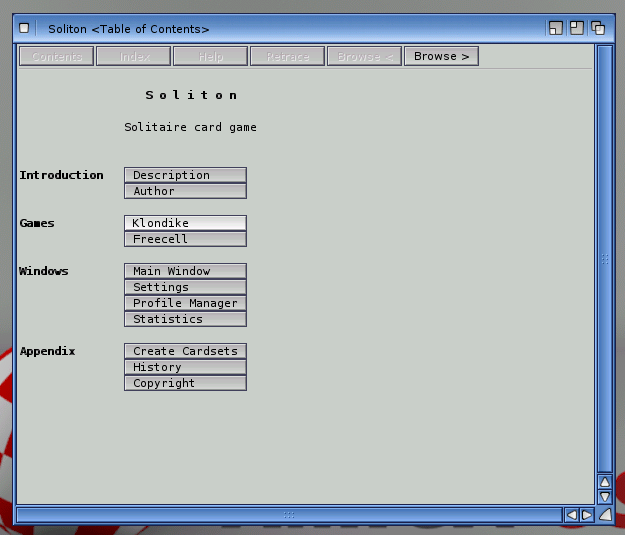Click the window iconify gadget
The width and height of the screenshot is (625, 535).
(x=556, y=28)
